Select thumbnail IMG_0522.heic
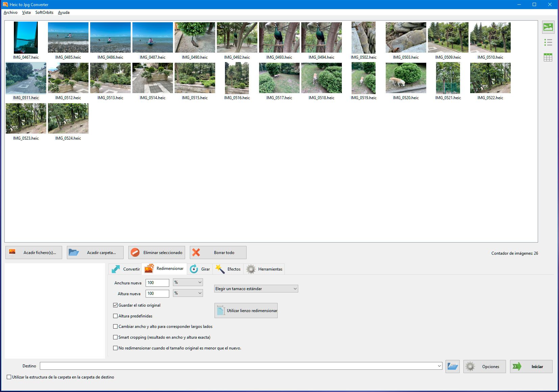Screen dimensions: 559x392 coord(490,78)
